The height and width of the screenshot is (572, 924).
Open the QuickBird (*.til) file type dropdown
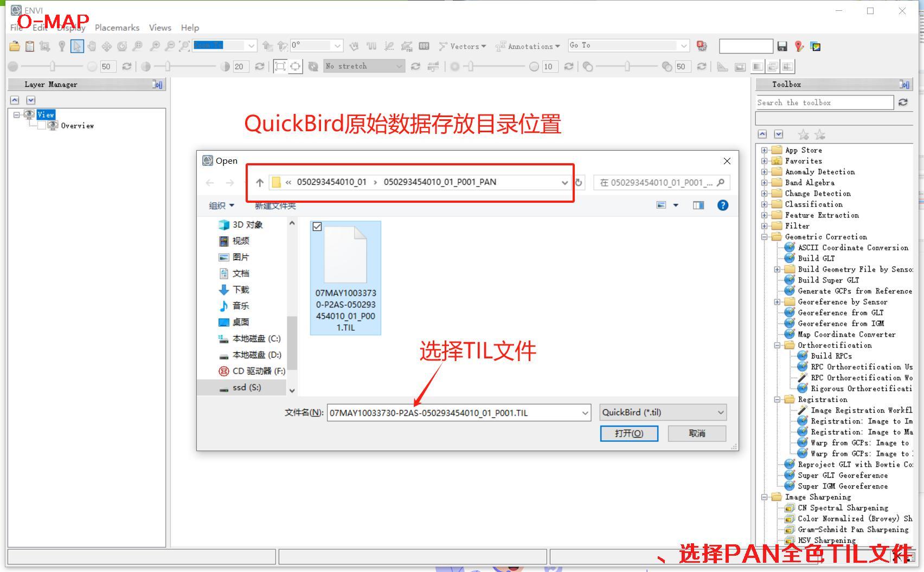(x=663, y=413)
